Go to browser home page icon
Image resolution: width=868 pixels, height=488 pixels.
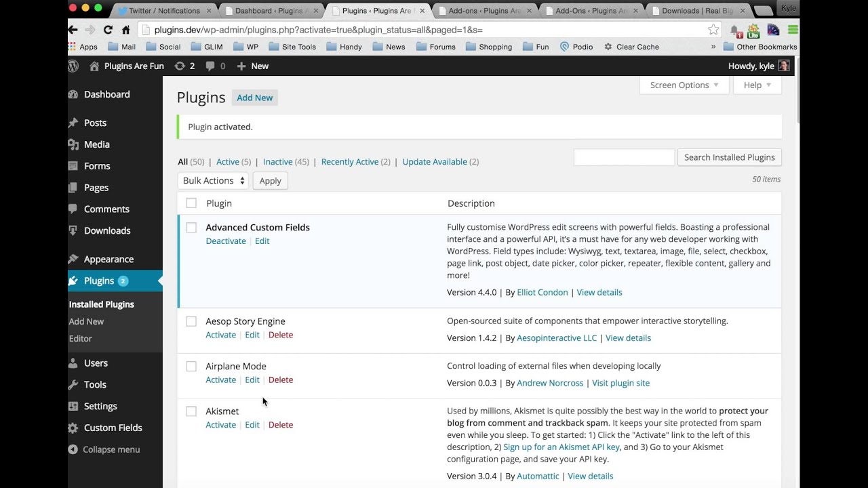coord(125,30)
